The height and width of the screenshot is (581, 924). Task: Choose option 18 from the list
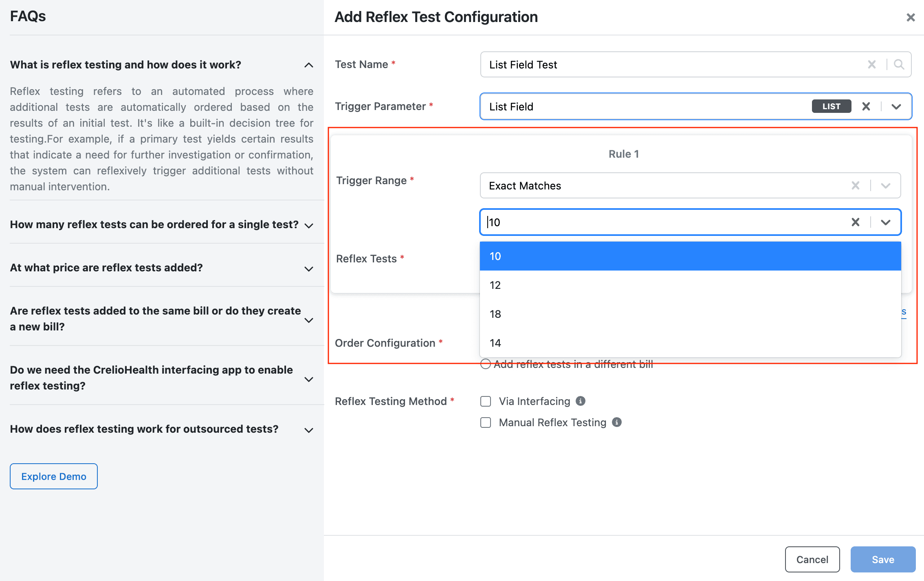click(x=690, y=314)
